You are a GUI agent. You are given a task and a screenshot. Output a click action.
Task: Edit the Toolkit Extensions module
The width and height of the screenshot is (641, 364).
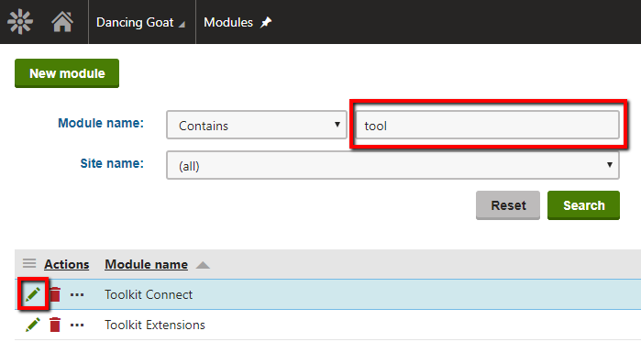33,325
